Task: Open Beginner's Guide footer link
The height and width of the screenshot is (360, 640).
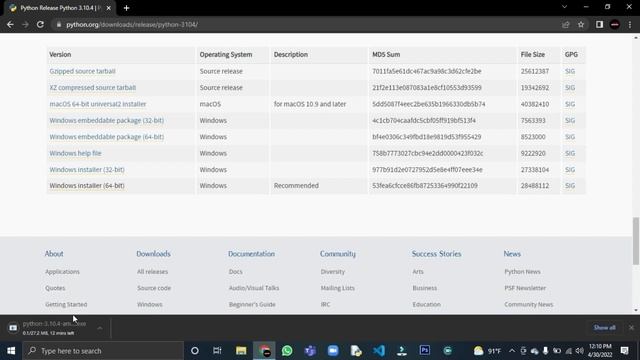Action: (x=252, y=304)
